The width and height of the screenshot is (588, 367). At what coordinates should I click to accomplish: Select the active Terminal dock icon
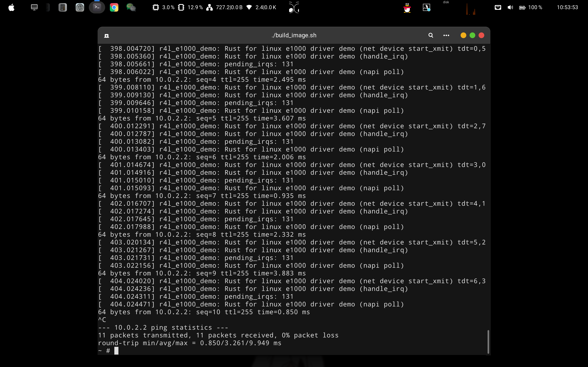97,8
